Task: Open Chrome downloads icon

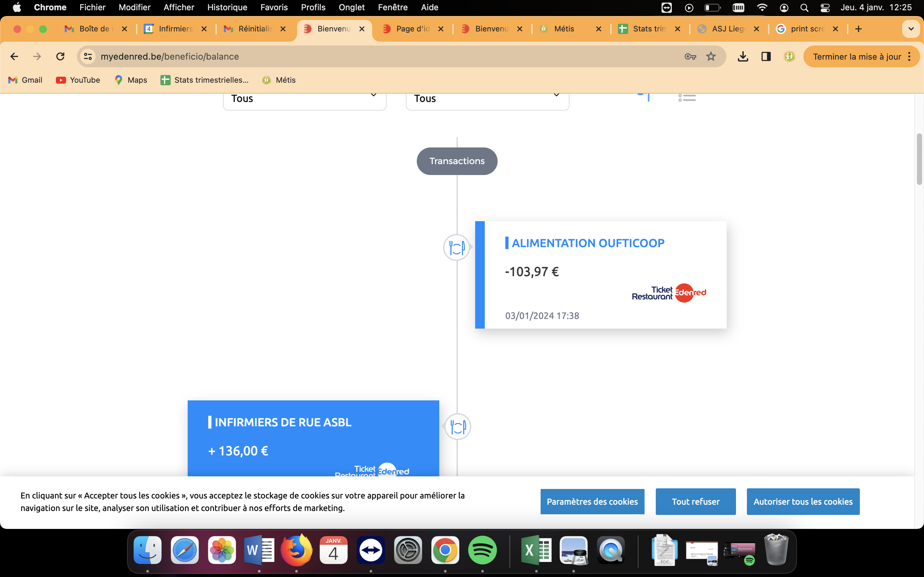Action: 743,56
